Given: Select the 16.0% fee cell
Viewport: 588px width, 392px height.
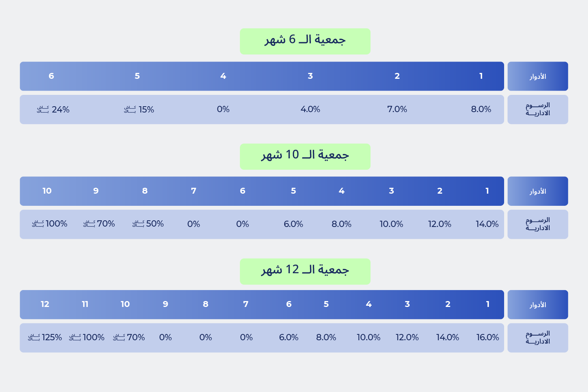Looking at the screenshot, I should point(488,338).
